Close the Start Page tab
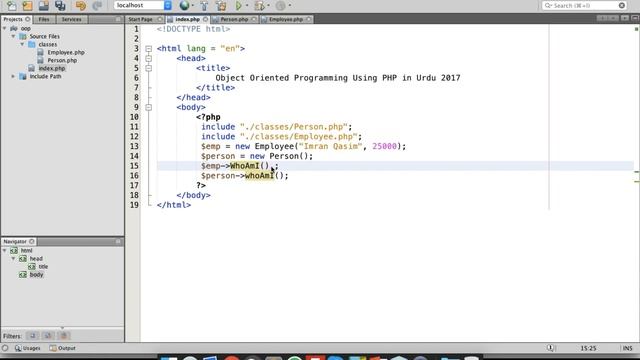The height and width of the screenshot is (360, 640). (160, 19)
